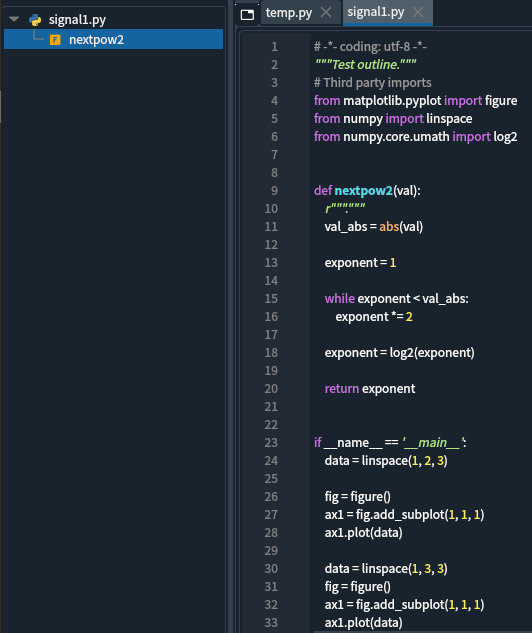Click data = linspace(1, 3, 3) line
The image size is (532, 633).
386,568
